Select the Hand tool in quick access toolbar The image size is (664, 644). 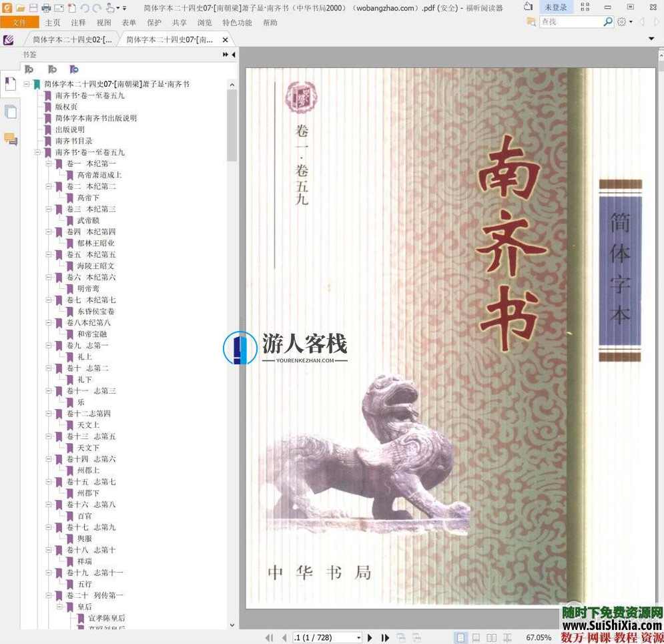[x=109, y=7]
